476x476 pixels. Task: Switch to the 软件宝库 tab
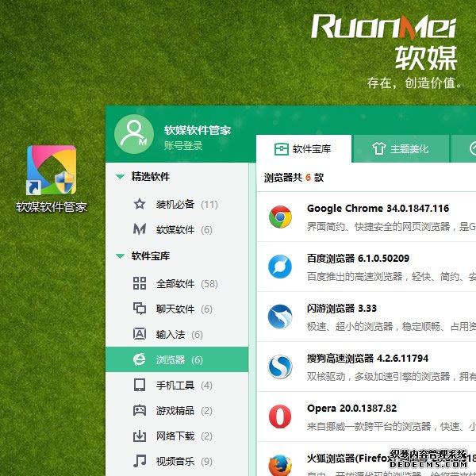(304, 149)
